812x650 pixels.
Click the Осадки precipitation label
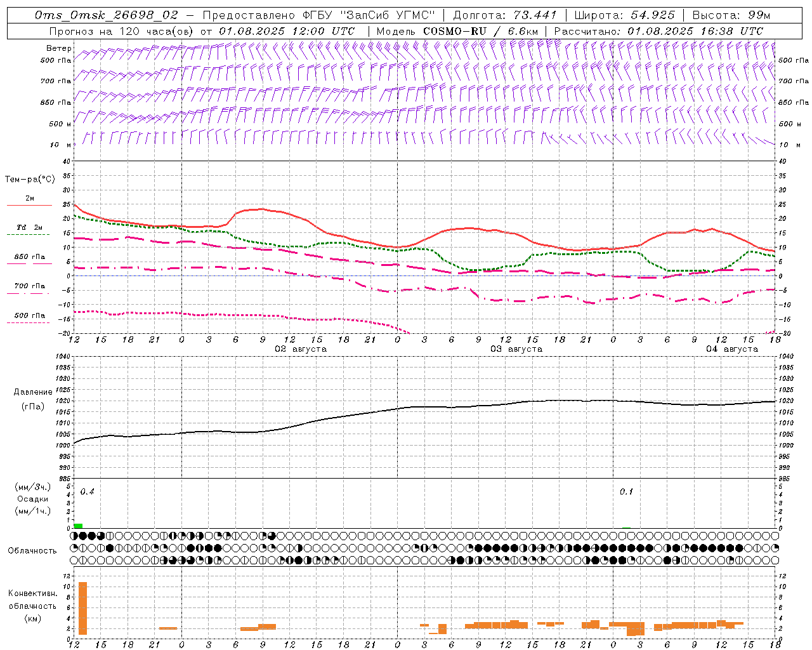tap(32, 499)
